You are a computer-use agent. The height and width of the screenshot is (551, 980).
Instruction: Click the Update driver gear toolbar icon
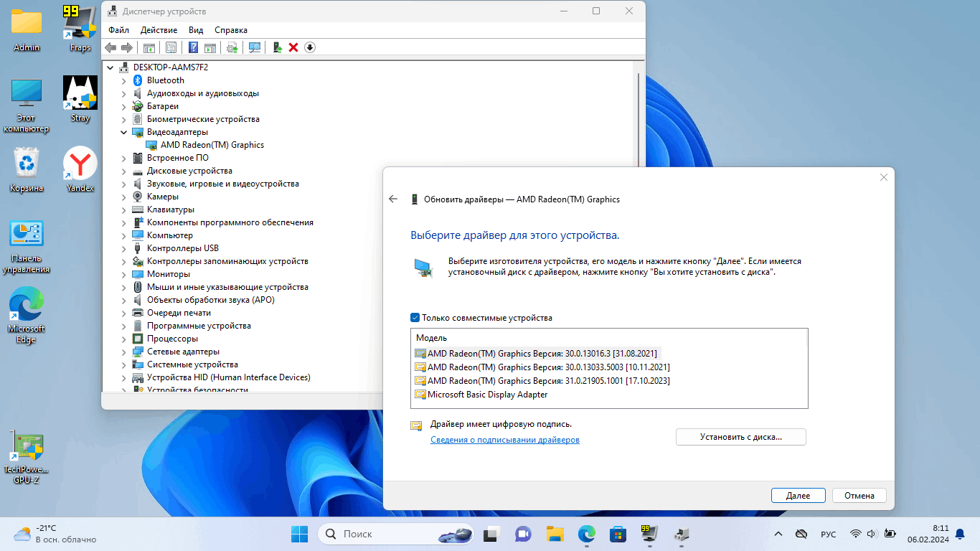tap(232, 47)
